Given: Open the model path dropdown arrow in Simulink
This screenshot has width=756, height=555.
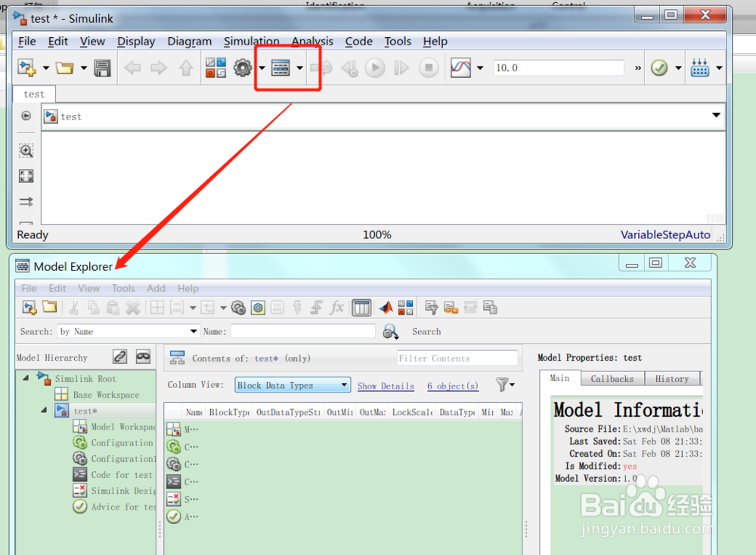Looking at the screenshot, I should click(x=716, y=115).
